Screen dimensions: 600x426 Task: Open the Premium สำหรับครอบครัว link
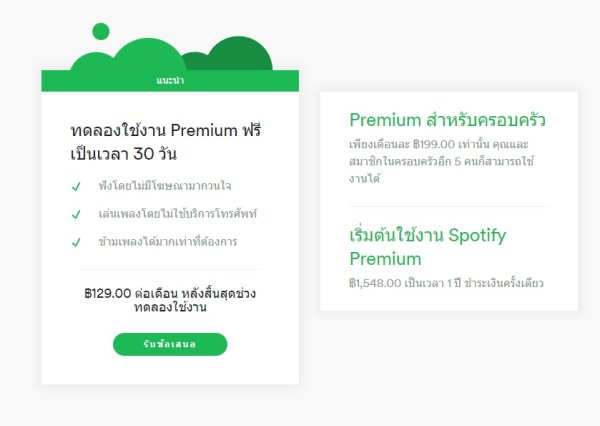click(x=447, y=119)
